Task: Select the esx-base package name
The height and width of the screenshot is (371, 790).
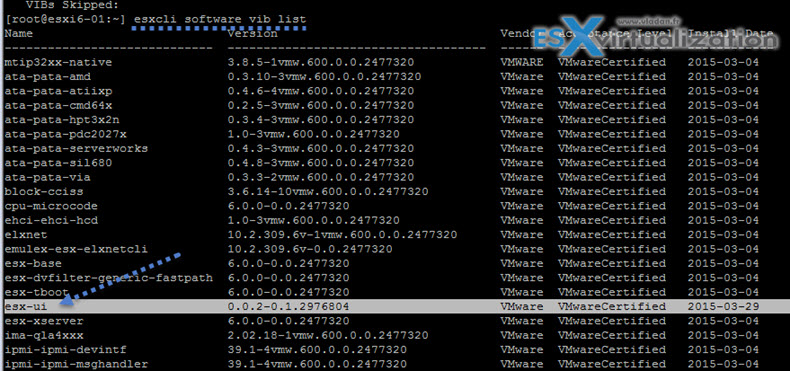Action: click(x=33, y=264)
